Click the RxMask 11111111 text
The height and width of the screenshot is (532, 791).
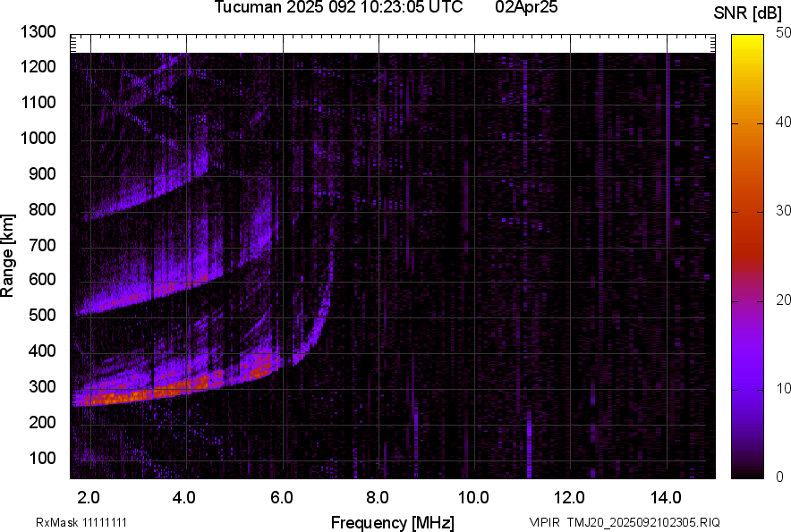(68, 522)
